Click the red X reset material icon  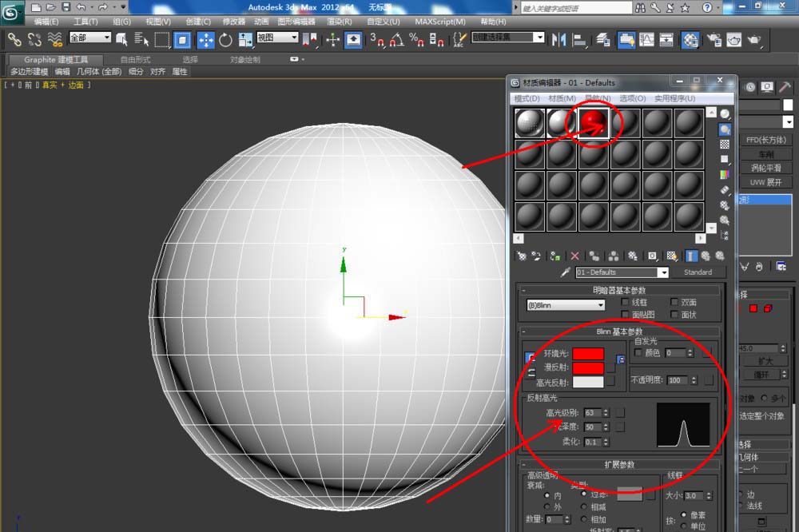pyautogui.click(x=574, y=256)
